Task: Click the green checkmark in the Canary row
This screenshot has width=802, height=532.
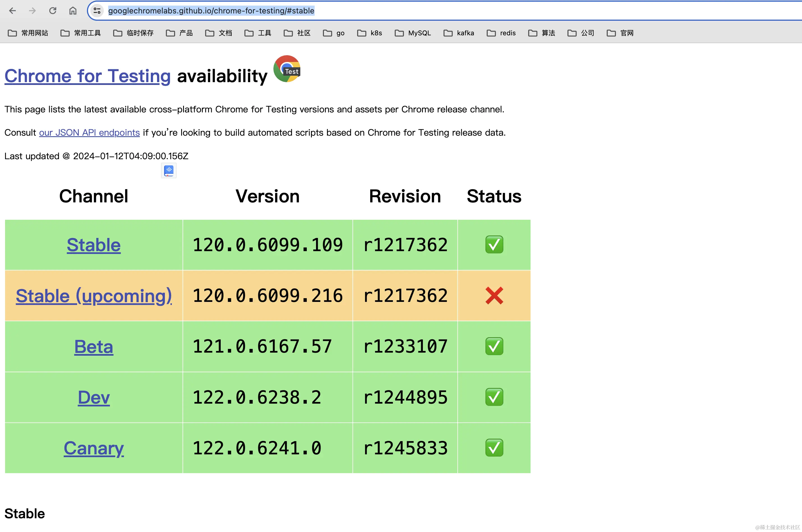Action: pyautogui.click(x=494, y=448)
